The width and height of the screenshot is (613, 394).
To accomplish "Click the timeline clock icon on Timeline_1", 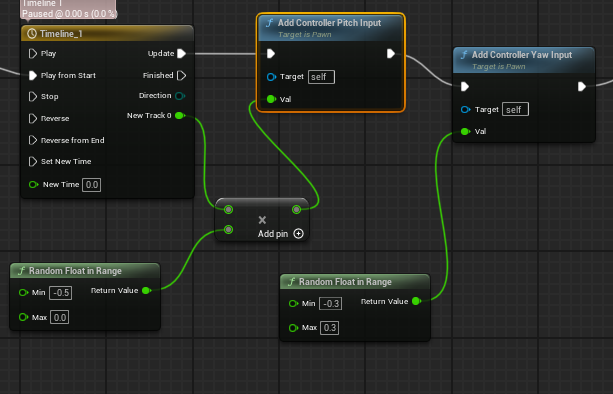I will tap(32, 34).
